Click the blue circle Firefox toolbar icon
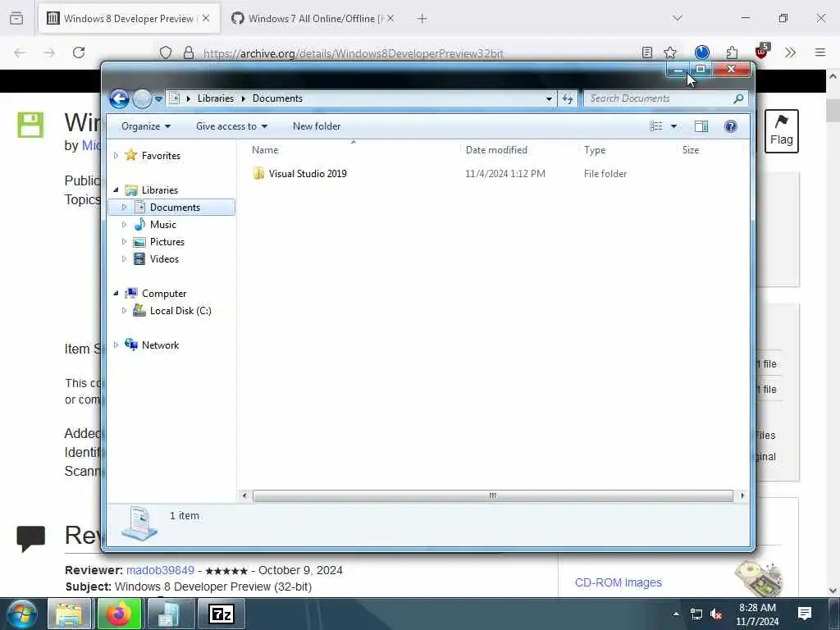Viewport: 840px width, 630px height. [x=702, y=52]
